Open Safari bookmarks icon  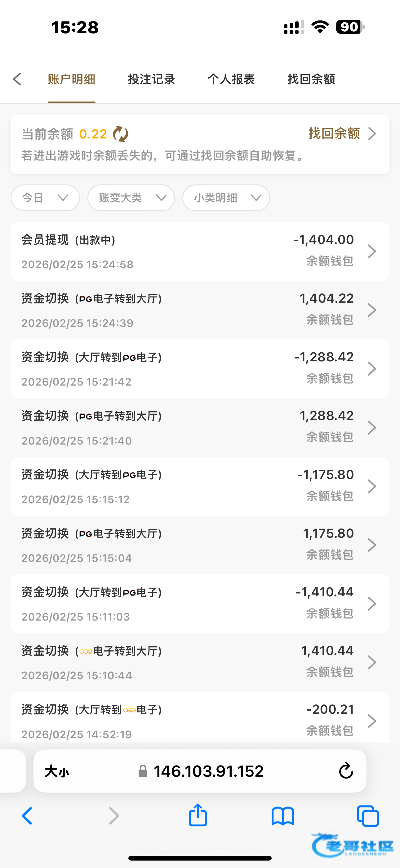point(283,816)
